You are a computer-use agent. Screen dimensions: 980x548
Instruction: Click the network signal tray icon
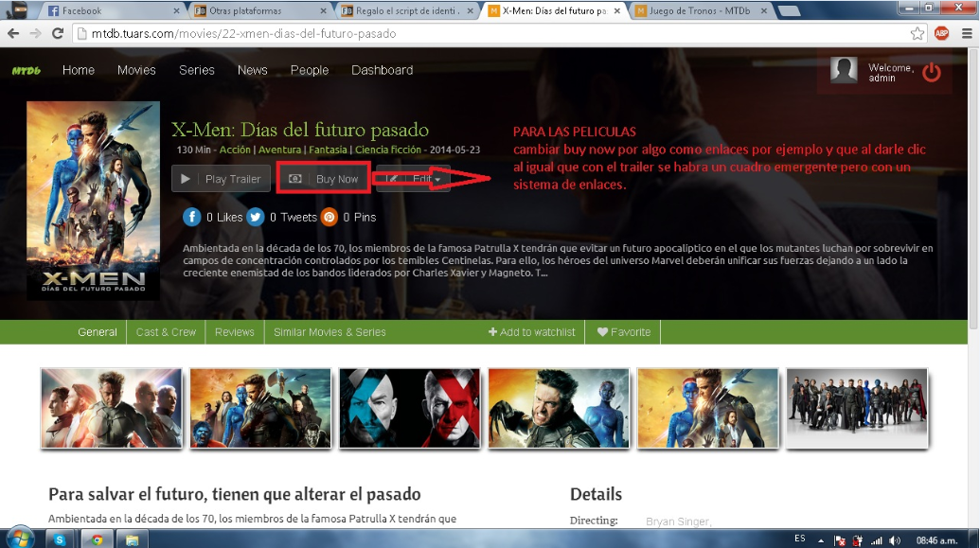(877, 540)
